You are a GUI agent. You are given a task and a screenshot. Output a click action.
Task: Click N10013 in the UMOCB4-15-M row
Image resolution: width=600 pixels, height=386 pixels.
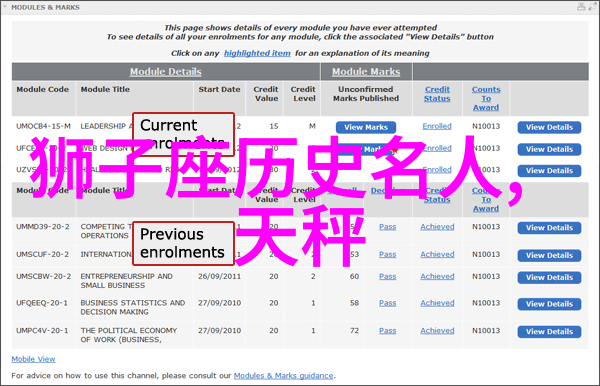click(486, 126)
